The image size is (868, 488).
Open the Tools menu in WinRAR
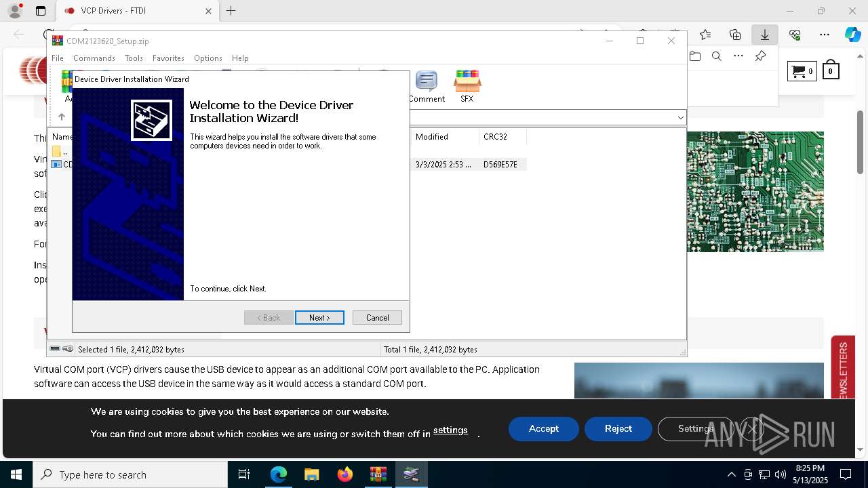pyautogui.click(x=134, y=58)
